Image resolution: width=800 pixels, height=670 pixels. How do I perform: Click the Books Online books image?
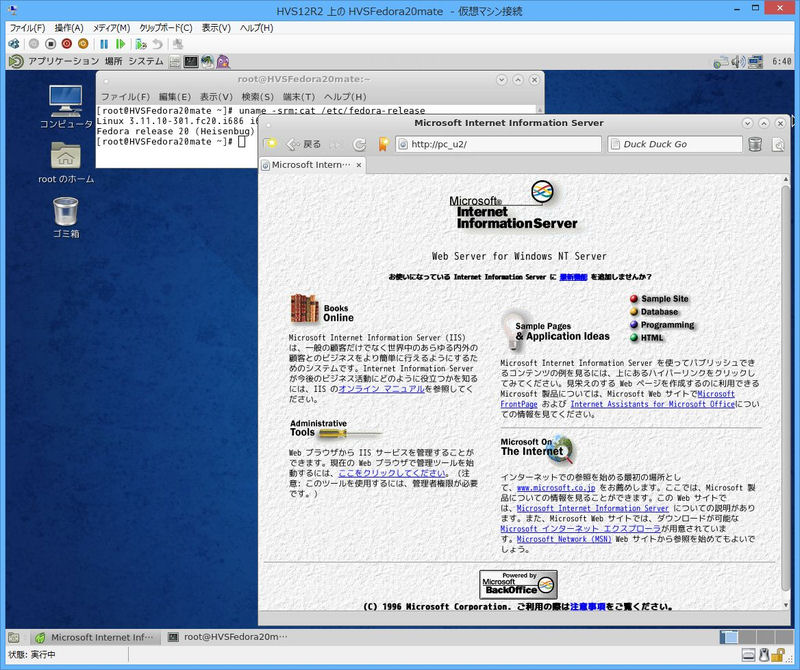[x=305, y=308]
